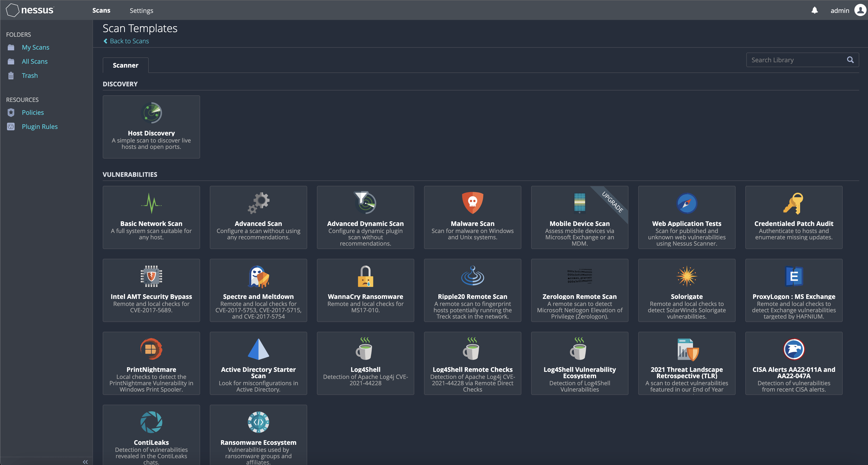Screen dimensions: 868x465
Task: Open the Settings top menu
Action: coord(141,10)
